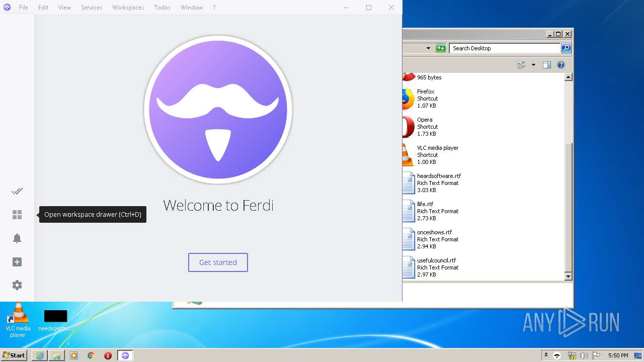Change view with the Explorer views icon
The image size is (644, 362).
521,65
